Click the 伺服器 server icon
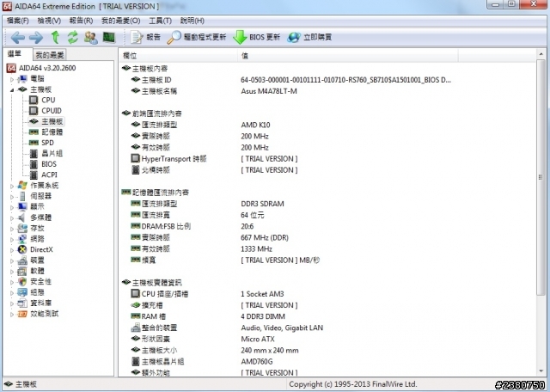This screenshot has width=550, height=392. 22,196
